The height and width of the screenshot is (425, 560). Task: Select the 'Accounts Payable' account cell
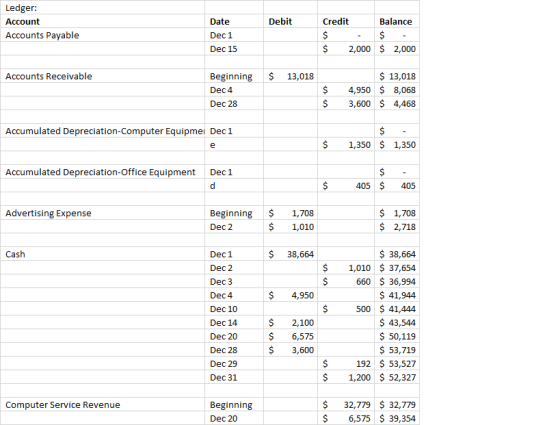click(x=102, y=35)
